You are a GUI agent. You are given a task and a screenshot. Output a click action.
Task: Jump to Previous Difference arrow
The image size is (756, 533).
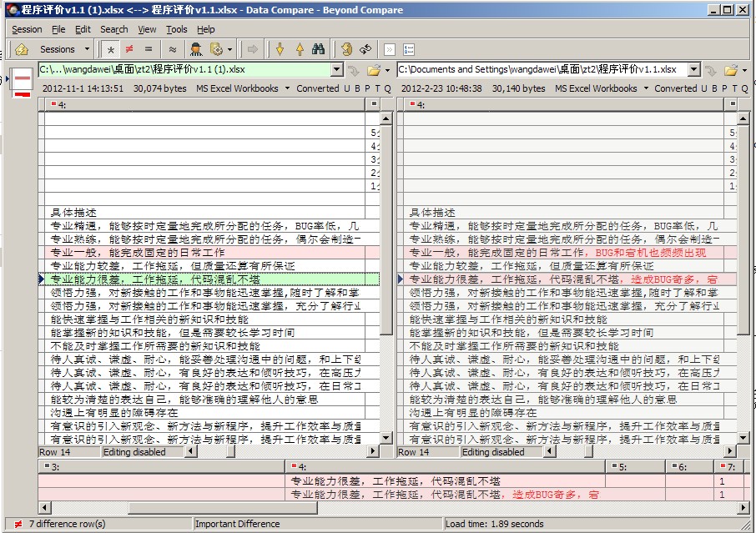point(299,49)
